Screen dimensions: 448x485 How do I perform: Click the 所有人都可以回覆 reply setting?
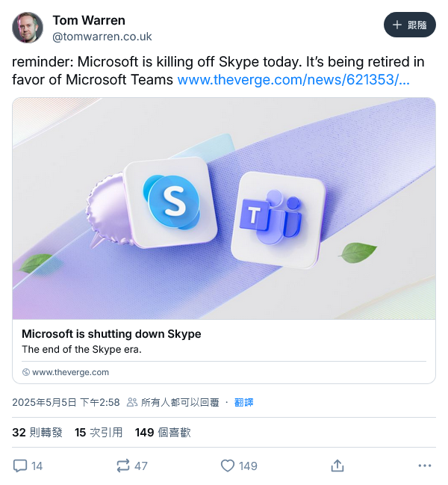(179, 402)
